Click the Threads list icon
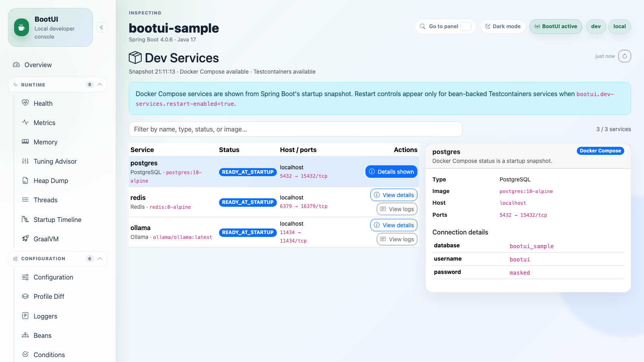The height and width of the screenshot is (362, 644). click(x=25, y=200)
